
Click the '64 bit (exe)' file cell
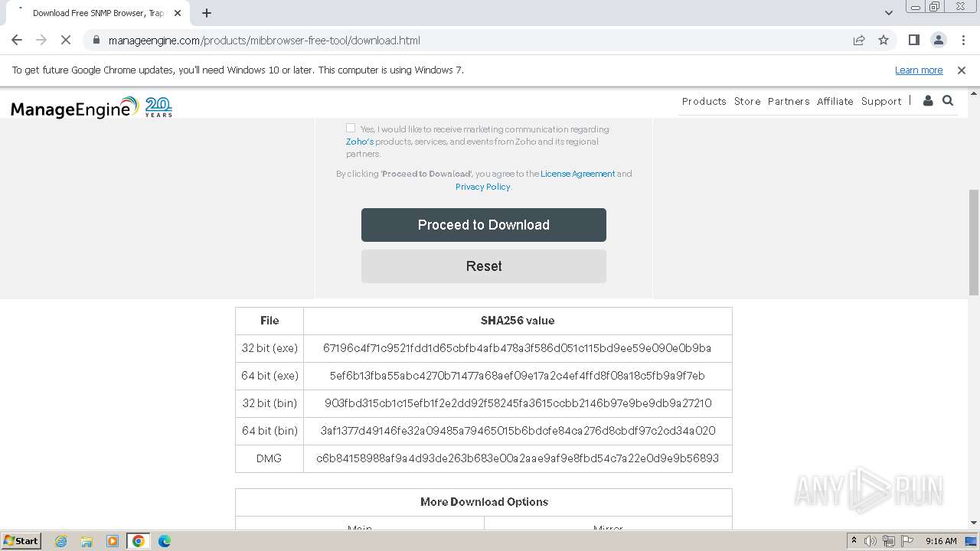(x=269, y=376)
